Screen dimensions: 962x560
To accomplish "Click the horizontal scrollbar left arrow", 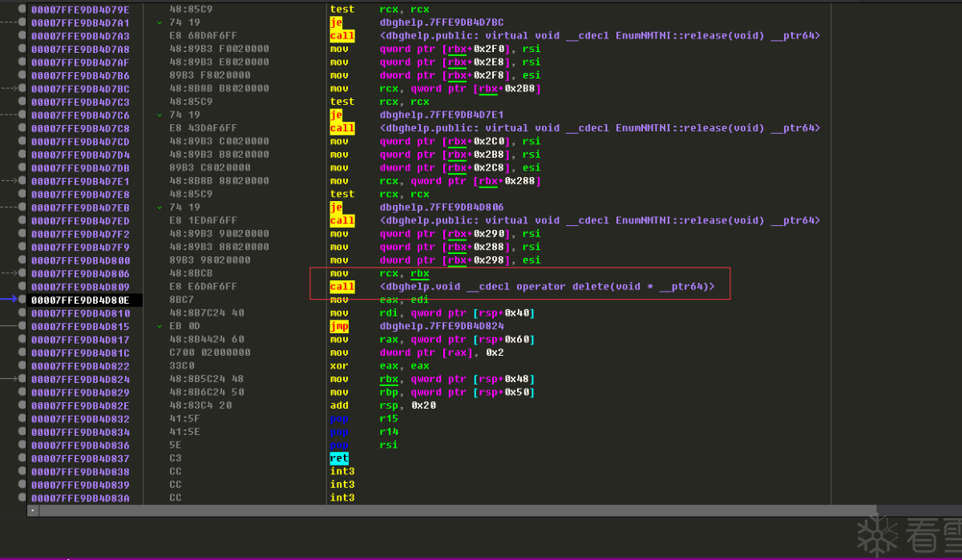I will point(33,510).
